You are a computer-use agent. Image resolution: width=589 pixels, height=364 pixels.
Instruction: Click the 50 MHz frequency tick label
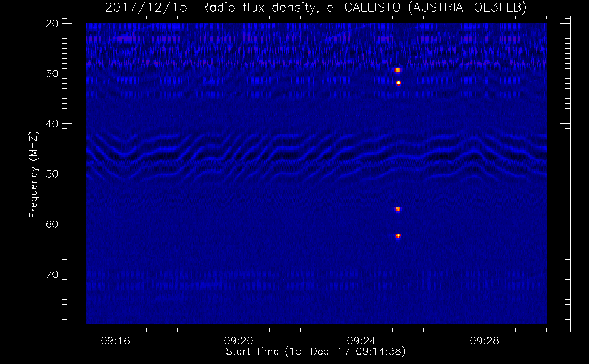(x=52, y=174)
